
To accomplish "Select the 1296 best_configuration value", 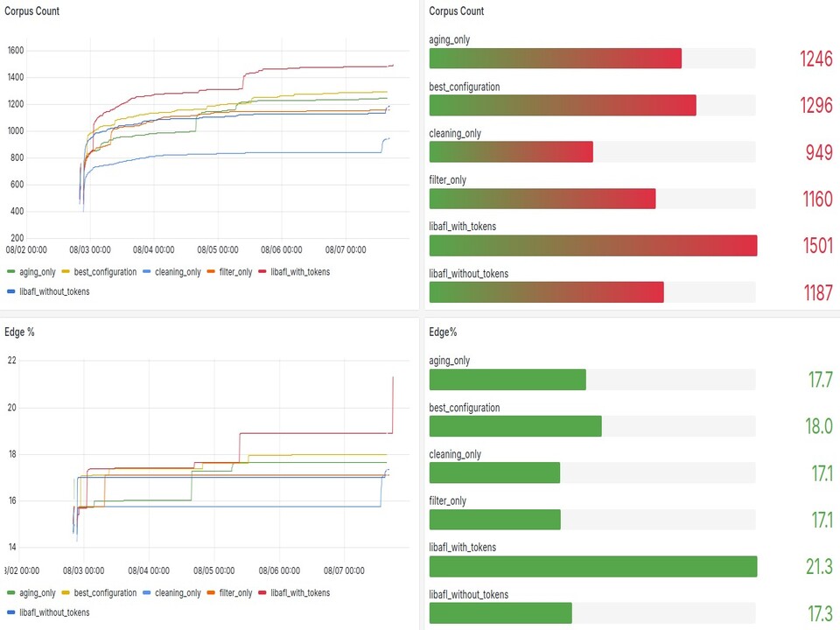I will click(x=815, y=106).
